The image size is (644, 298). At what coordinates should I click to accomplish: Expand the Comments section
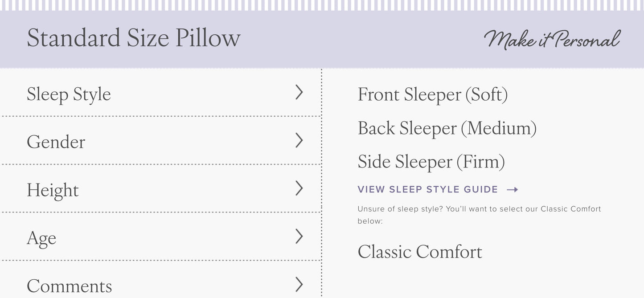pyautogui.click(x=69, y=286)
